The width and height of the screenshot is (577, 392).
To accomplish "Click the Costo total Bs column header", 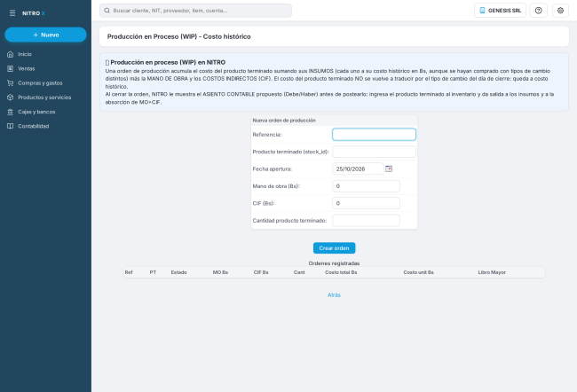I will click(341, 272).
